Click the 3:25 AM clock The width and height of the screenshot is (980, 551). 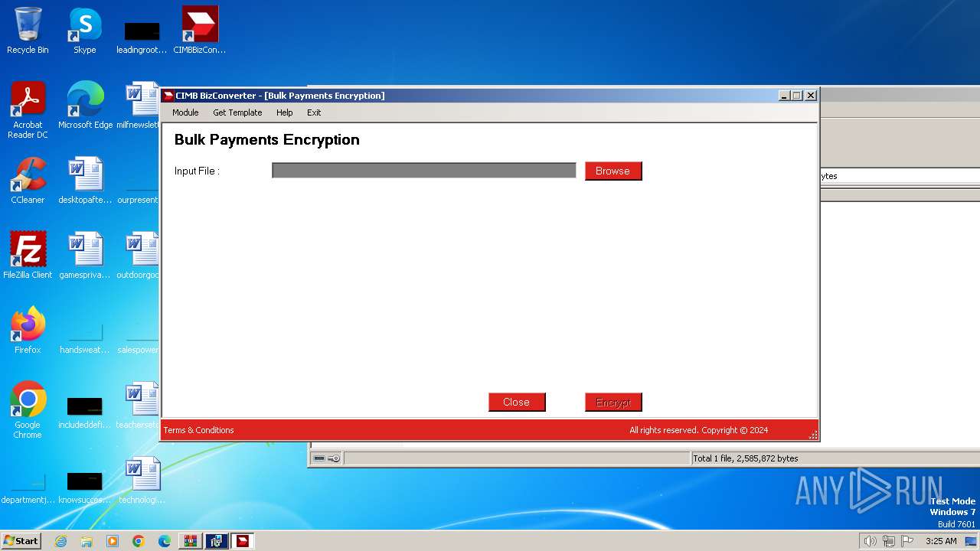941,541
